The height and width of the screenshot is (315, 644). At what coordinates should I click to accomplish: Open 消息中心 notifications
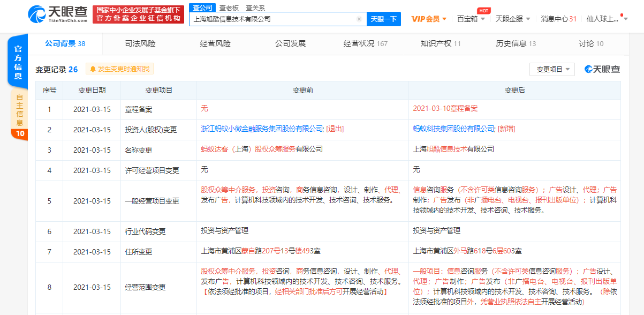pyautogui.click(x=558, y=19)
